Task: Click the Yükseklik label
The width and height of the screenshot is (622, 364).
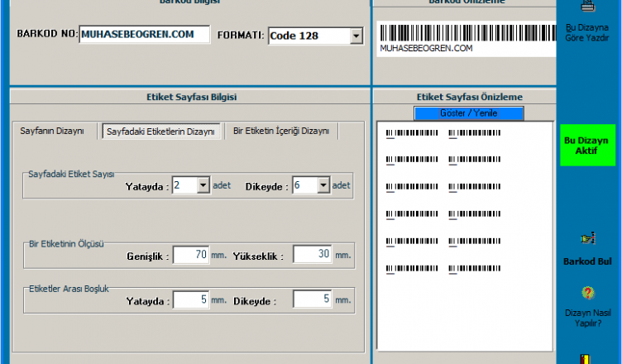Action: point(258,256)
